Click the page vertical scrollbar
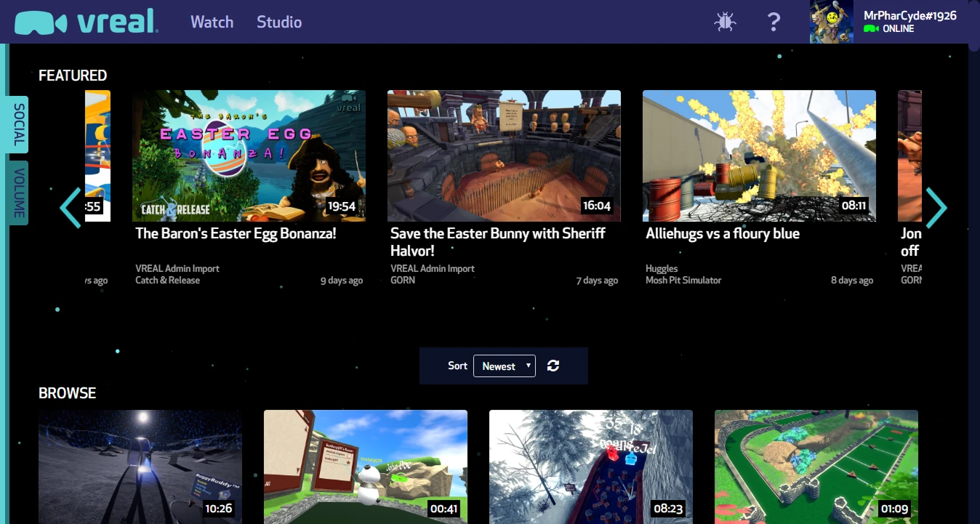The image size is (980, 524). pos(974,25)
